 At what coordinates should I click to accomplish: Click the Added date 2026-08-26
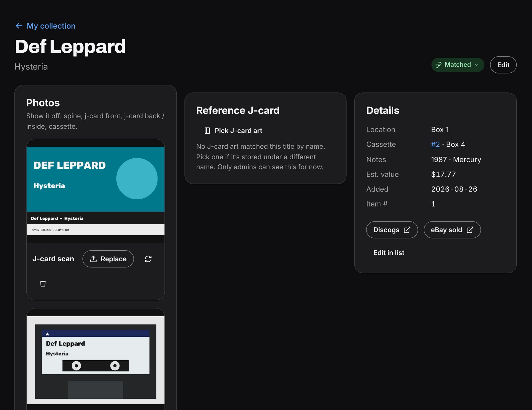[454, 189]
